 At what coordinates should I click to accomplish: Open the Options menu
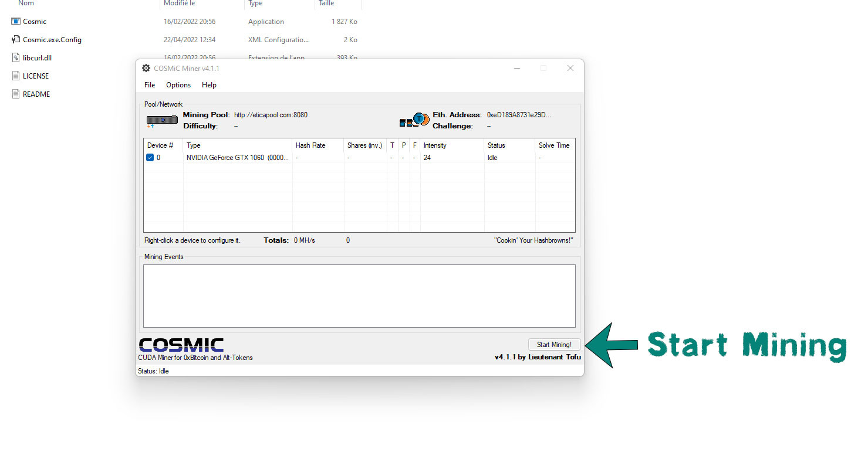178,85
